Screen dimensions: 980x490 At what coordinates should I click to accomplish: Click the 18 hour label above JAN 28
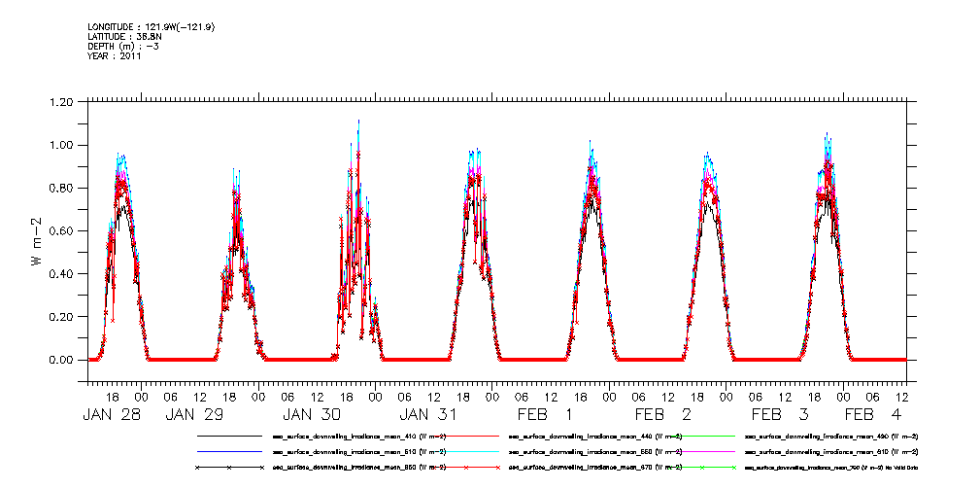[x=112, y=397]
